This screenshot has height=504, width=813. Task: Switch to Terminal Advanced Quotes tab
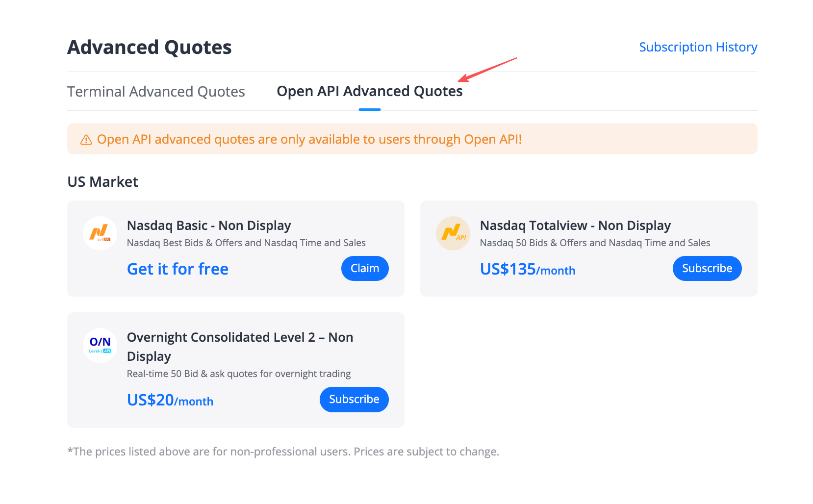point(156,92)
